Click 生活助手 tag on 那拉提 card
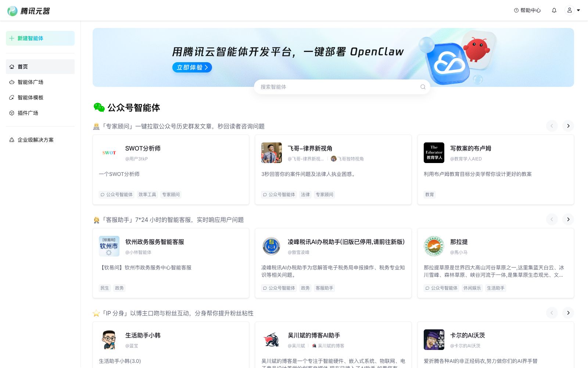Image resolution: width=588 pixels, height=368 pixels. pos(496,288)
